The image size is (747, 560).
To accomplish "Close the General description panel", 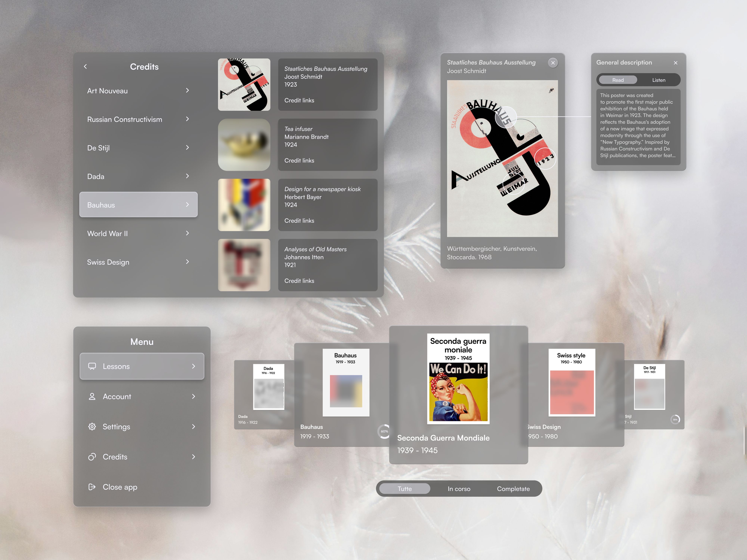I will point(675,63).
